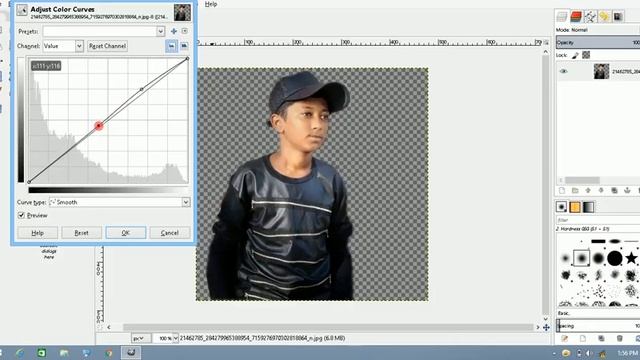
Task: Open the Help menu
Action: pyautogui.click(x=211, y=4)
